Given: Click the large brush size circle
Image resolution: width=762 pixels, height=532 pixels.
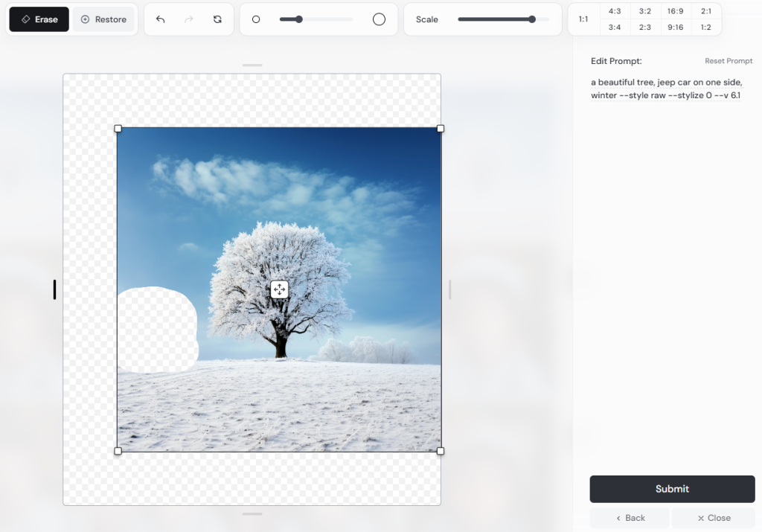Looking at the screenshot, I should 379,19.
